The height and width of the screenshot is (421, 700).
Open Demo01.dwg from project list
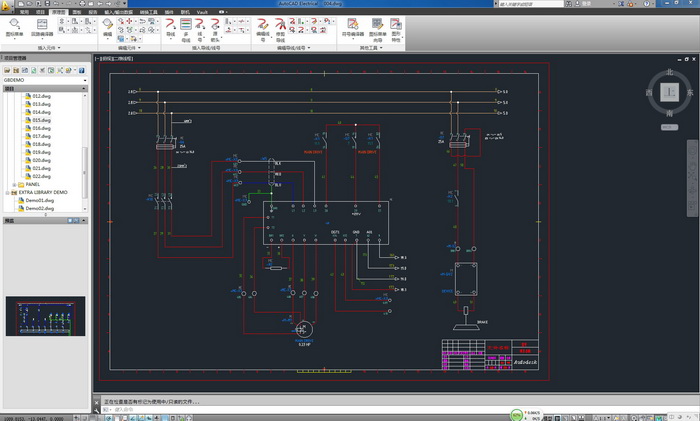coord(40,200)
